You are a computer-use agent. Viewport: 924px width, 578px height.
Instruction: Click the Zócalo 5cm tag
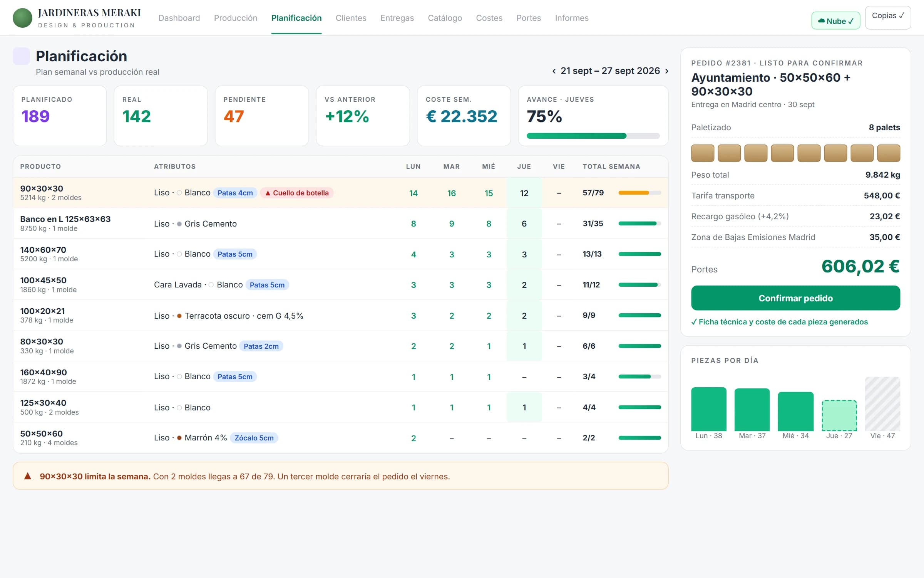[254, 438]
